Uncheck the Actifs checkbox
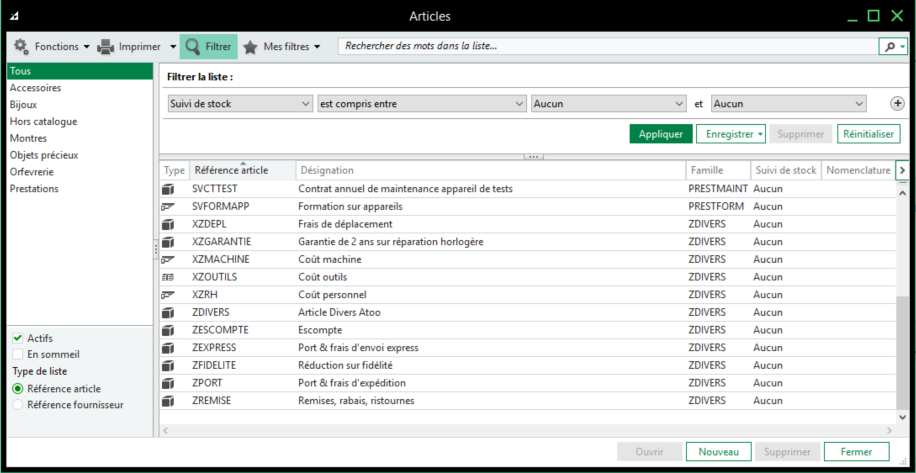Viewport: 916px width, 473px height. [x=18, y=338]
